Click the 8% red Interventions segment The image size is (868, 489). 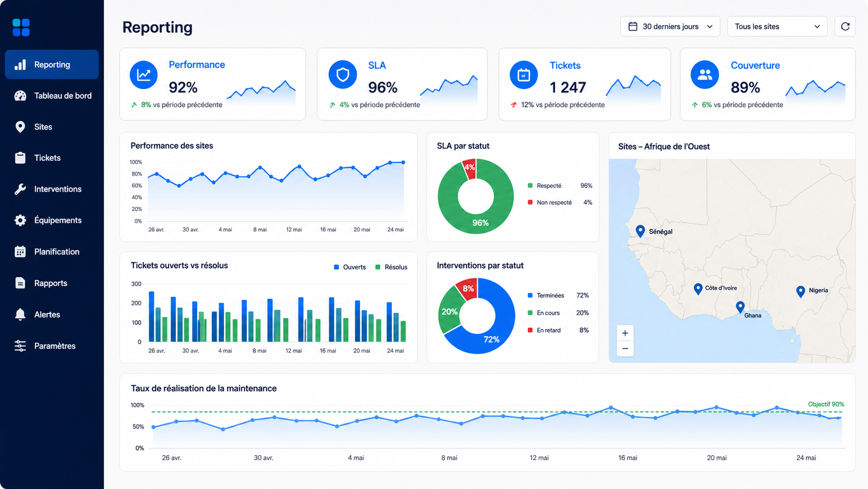[x=468, y=288]
